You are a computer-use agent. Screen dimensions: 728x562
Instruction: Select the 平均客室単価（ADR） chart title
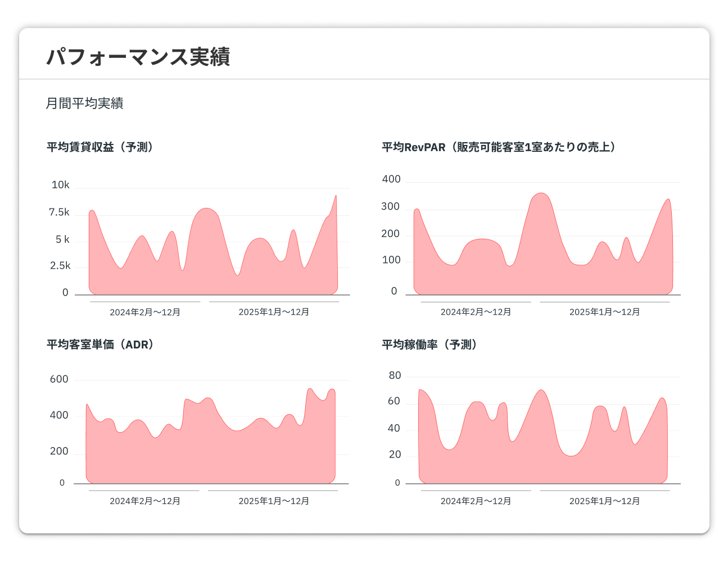100,345
